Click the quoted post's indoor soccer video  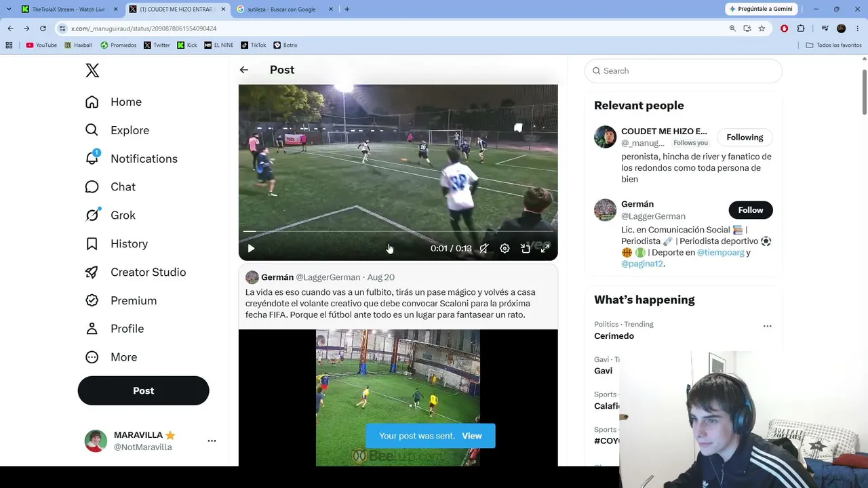(398, 398)
